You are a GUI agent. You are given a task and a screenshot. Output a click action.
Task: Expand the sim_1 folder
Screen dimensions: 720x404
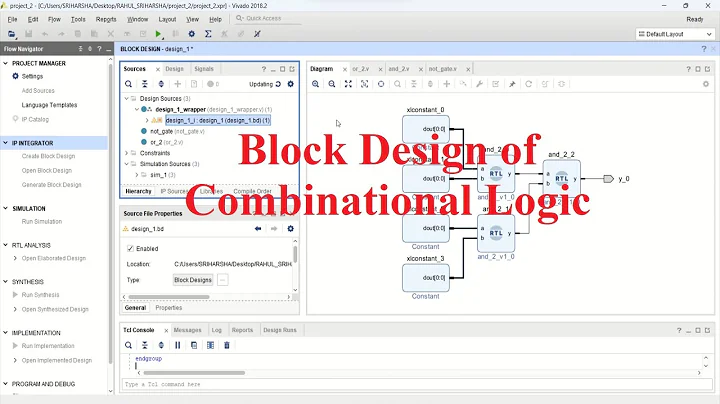click(137, 175)
